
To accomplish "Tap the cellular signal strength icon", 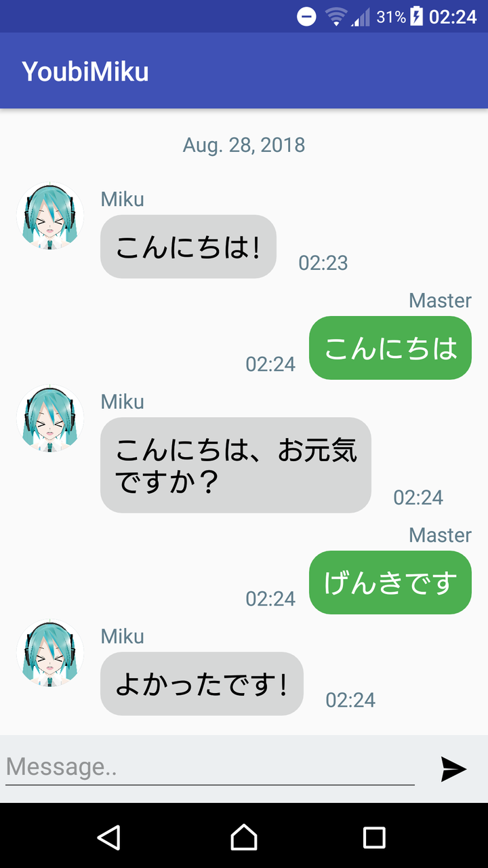I will [361, 17].
